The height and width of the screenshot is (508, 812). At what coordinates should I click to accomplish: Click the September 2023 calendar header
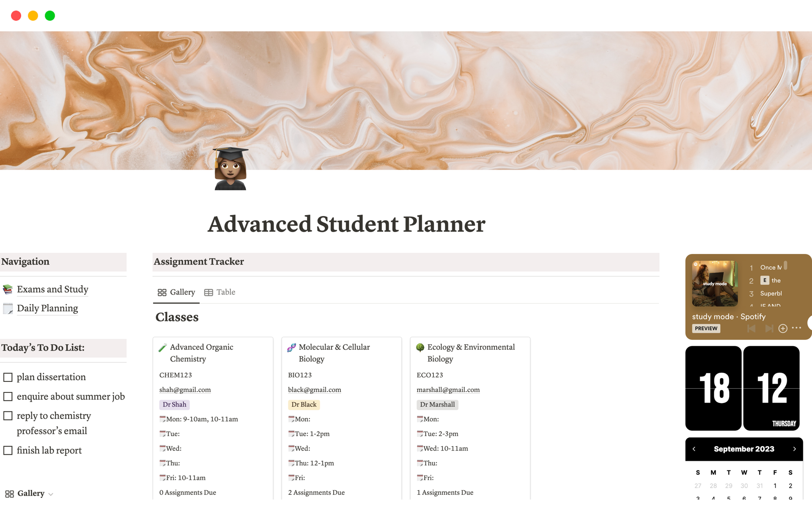coord(744,448)
